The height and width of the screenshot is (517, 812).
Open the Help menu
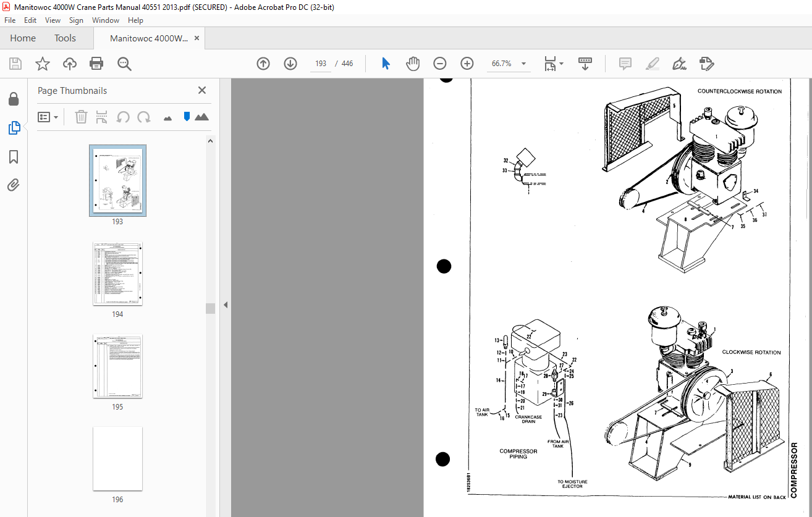(x=135, y=20)
